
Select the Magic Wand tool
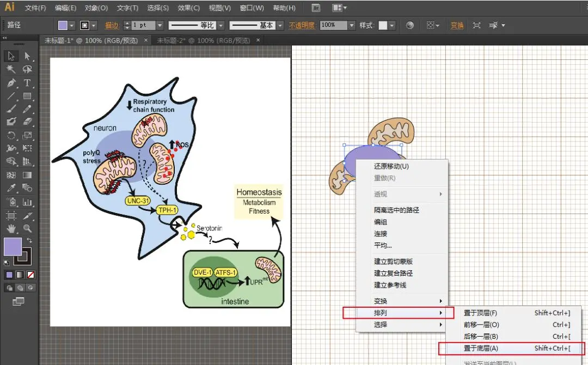(11, 69)
